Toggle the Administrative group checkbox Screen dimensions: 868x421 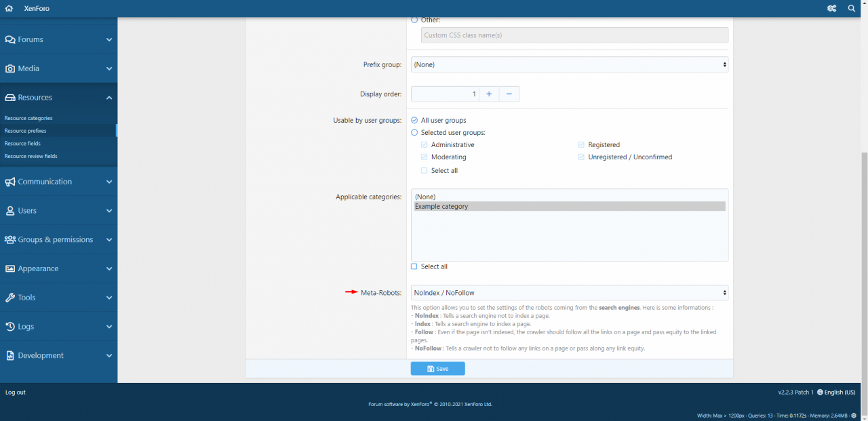424,144
